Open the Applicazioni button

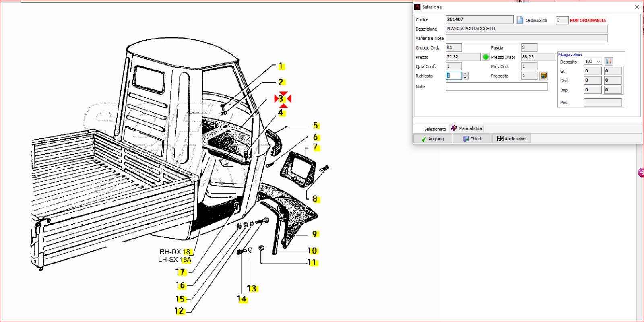512,139
